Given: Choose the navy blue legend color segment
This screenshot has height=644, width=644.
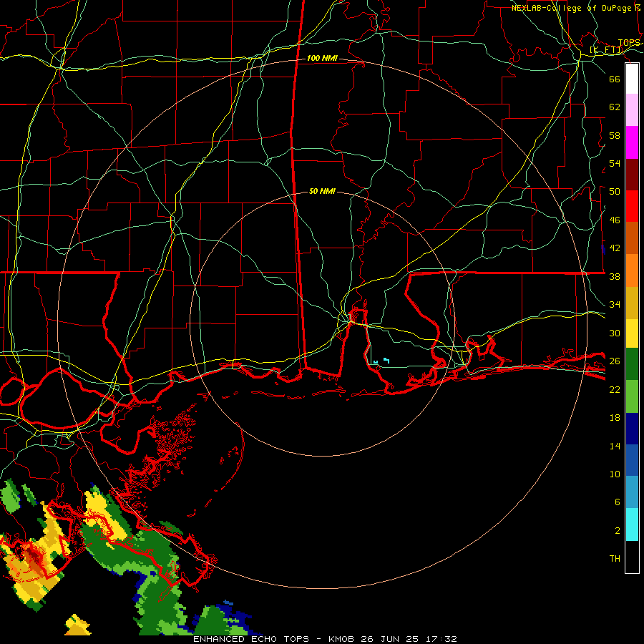Looking at the screenshot, I should [x=632, y=429].
